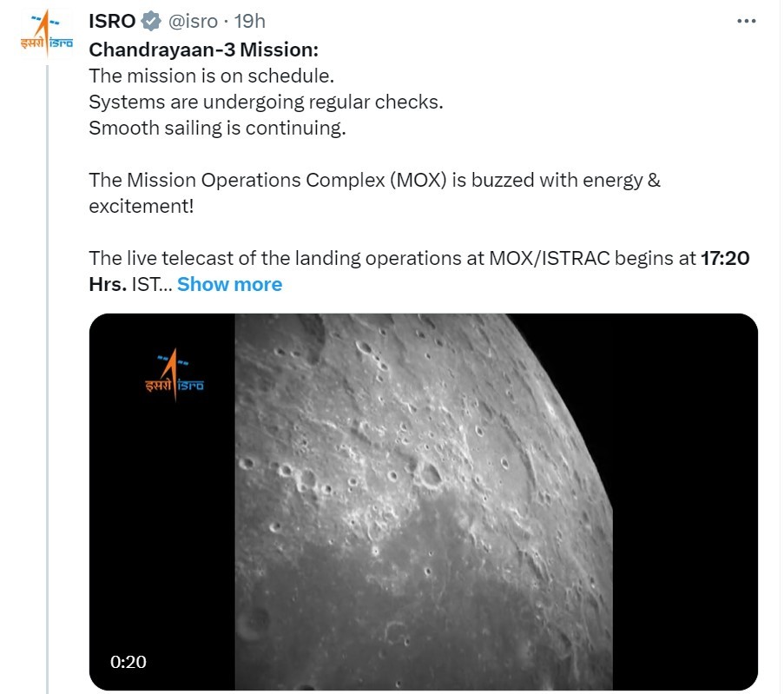This screenshot has width=784, height=694.
Task: Click 'Systems are undergoing regular checks.' text
Action: pos(266,102)
